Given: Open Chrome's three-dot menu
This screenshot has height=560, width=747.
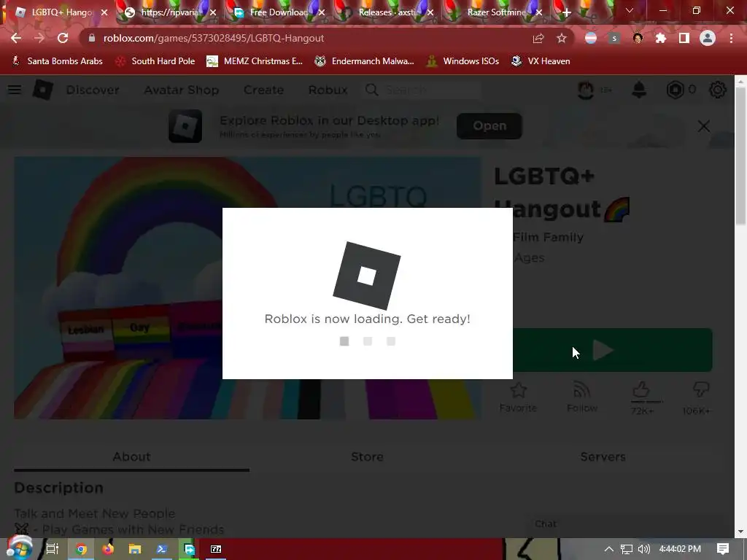Looking at the screenshot, I should click(x=731, y=38).
